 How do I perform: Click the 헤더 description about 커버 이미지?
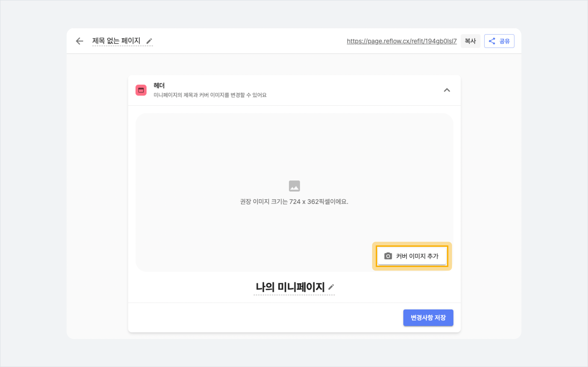pos(210,95)
